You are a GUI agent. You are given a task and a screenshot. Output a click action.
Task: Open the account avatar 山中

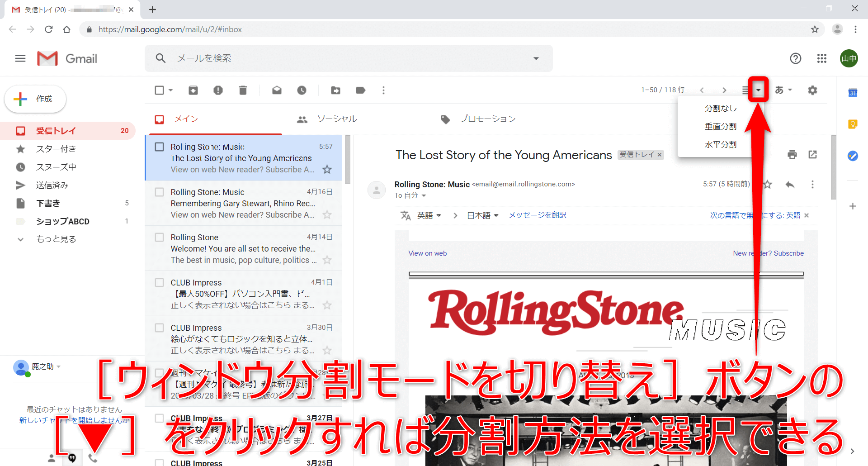[x=849, y=58]
